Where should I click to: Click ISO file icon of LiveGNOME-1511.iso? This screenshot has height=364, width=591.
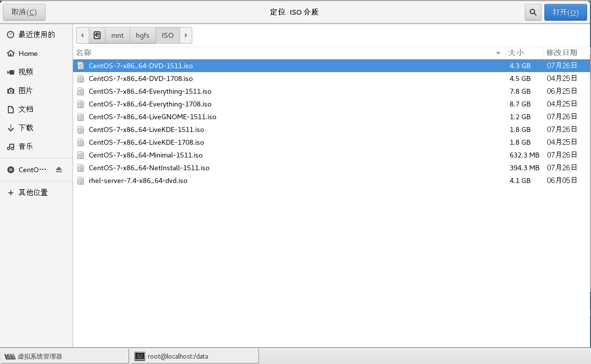pyautogui.click(x=81, y=117)
